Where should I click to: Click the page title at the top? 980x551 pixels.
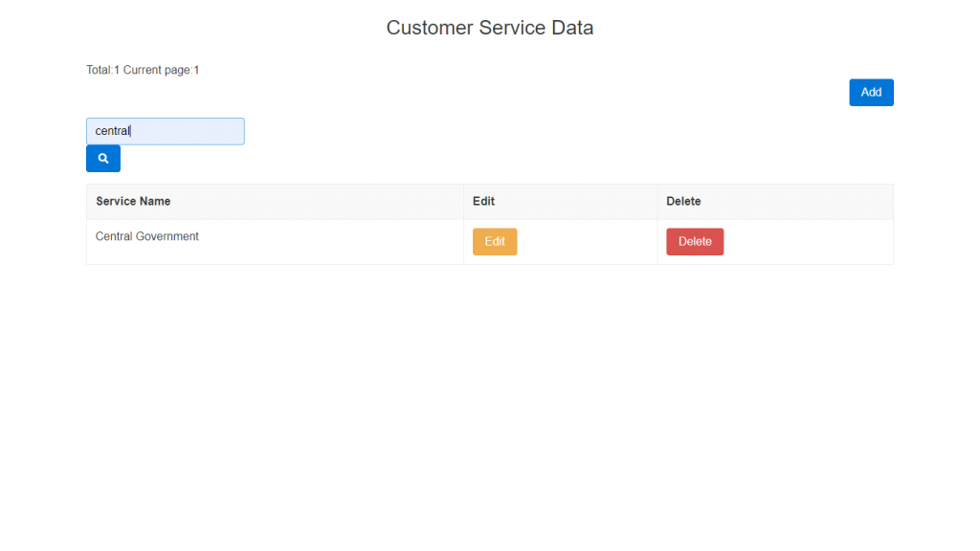click(x=490, y=28)
